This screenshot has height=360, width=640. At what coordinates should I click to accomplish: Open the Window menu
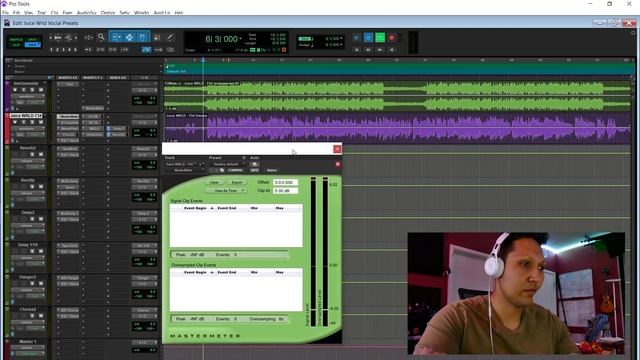click(141, 13)
